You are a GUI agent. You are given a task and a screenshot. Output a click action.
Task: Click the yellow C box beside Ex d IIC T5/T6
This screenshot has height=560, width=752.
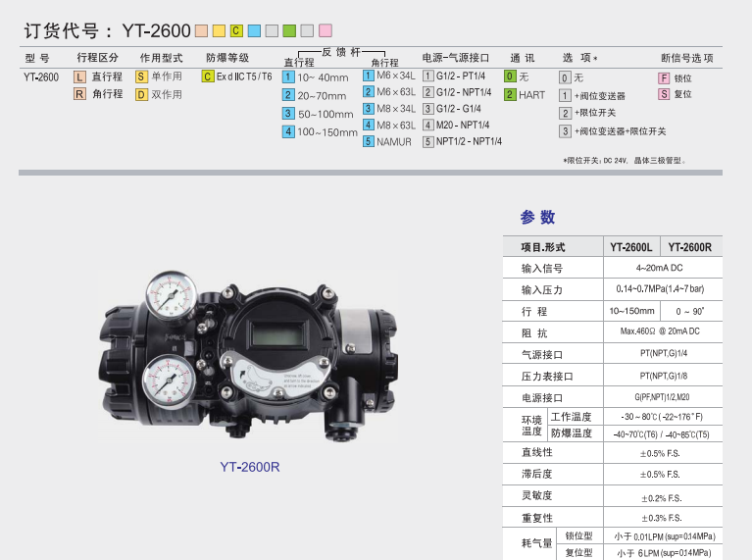click(x=207, y=76)
